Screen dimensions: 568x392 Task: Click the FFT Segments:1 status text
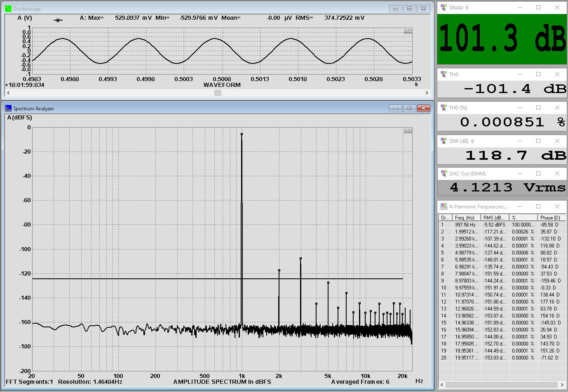pyautogui.click(x=29, y=382)
